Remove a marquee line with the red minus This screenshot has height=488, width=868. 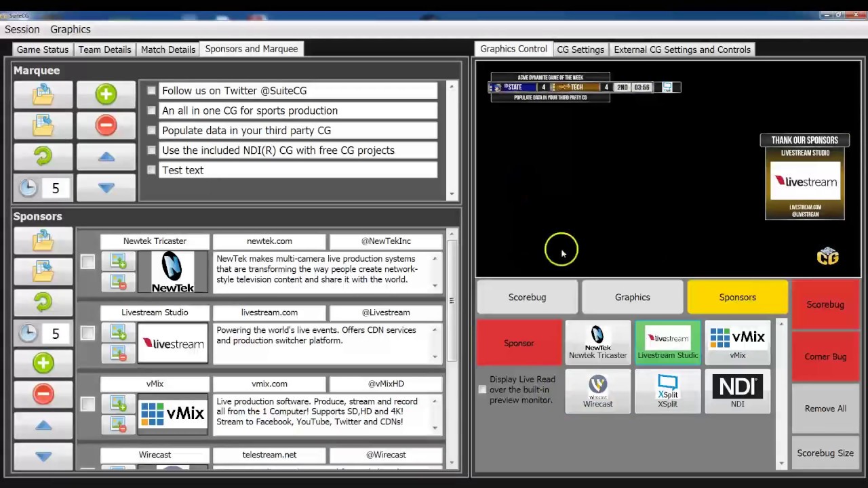click(106, 125)
